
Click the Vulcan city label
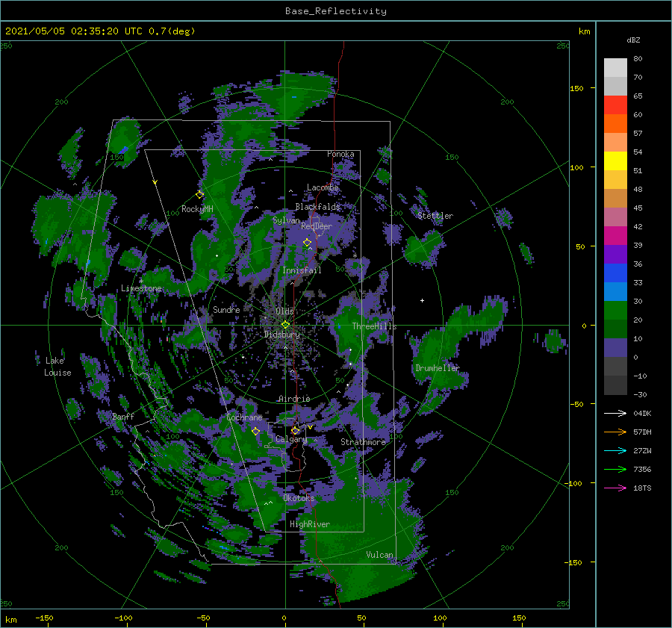[x=380, y=555]
